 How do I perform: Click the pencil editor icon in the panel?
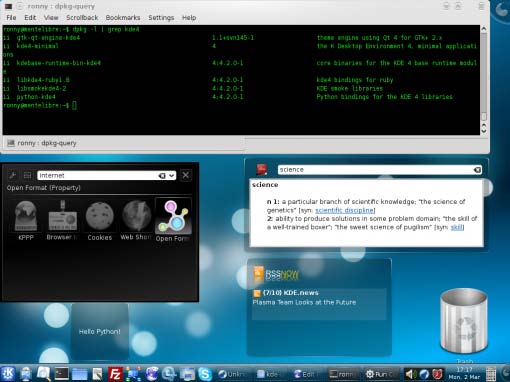tap(97, 374)
